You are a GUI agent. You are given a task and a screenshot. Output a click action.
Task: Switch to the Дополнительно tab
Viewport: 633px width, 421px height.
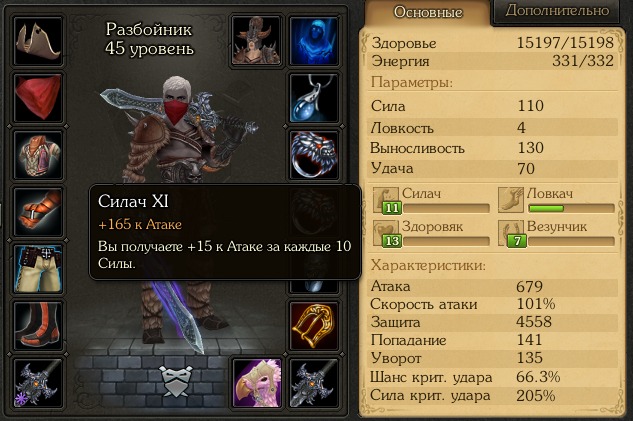click(557, 10)
